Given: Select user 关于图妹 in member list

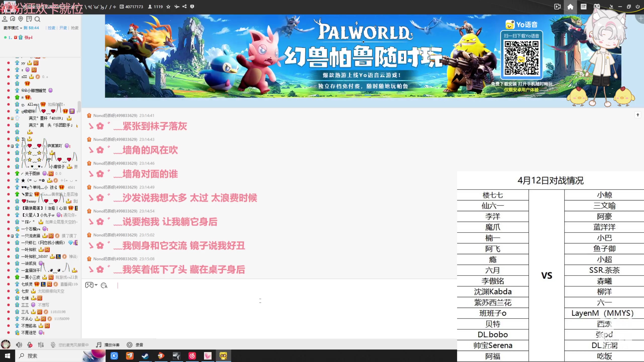Looking at the screenshot, I should 32,173.
